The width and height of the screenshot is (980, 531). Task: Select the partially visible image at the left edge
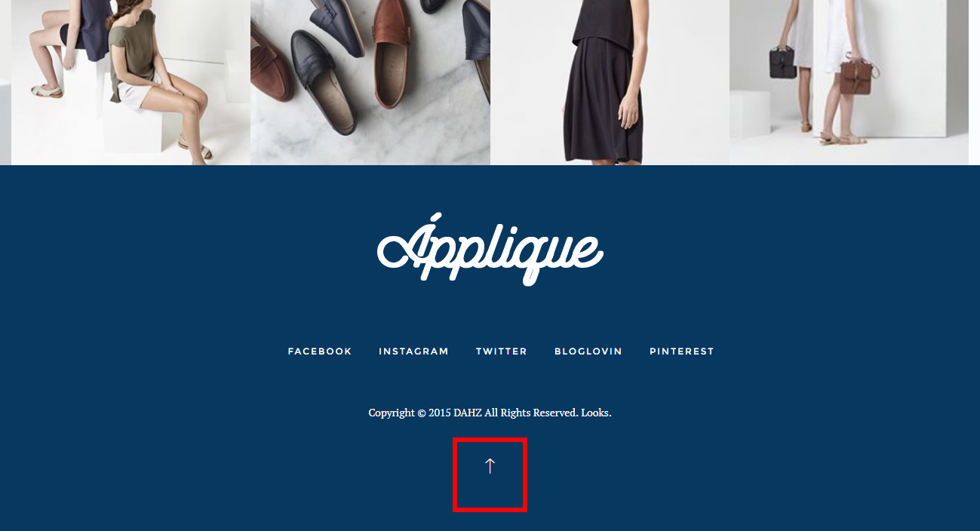tap(5, 82)
